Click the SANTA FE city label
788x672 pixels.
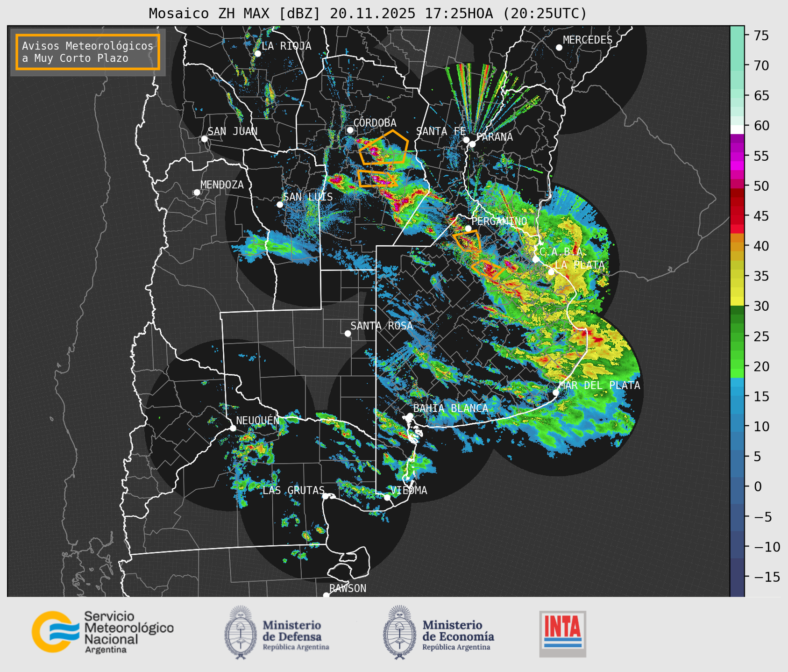click(441, 131)
